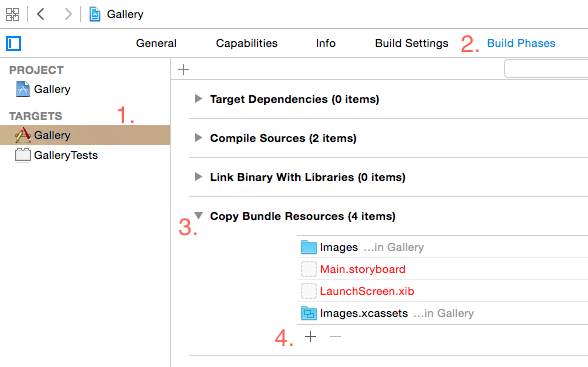Switch to the General tab
This screenshot has height=367, width=588.
pos(156,43)
